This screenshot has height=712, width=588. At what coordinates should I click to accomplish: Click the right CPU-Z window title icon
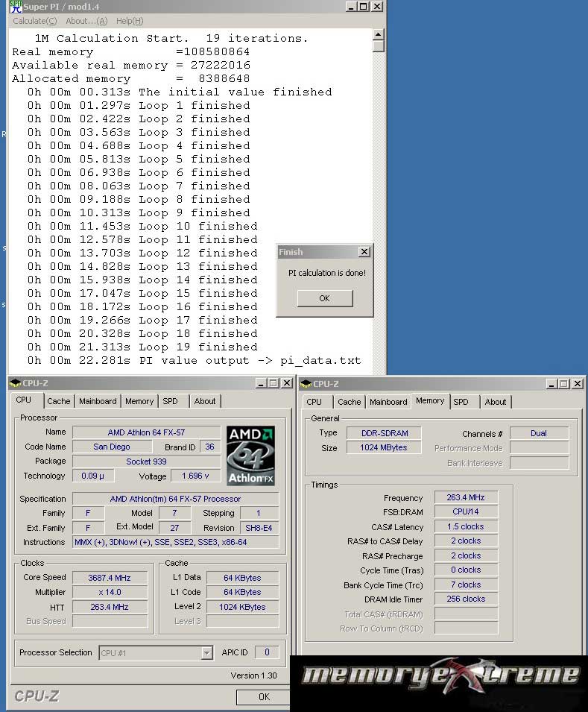point(306,384)
